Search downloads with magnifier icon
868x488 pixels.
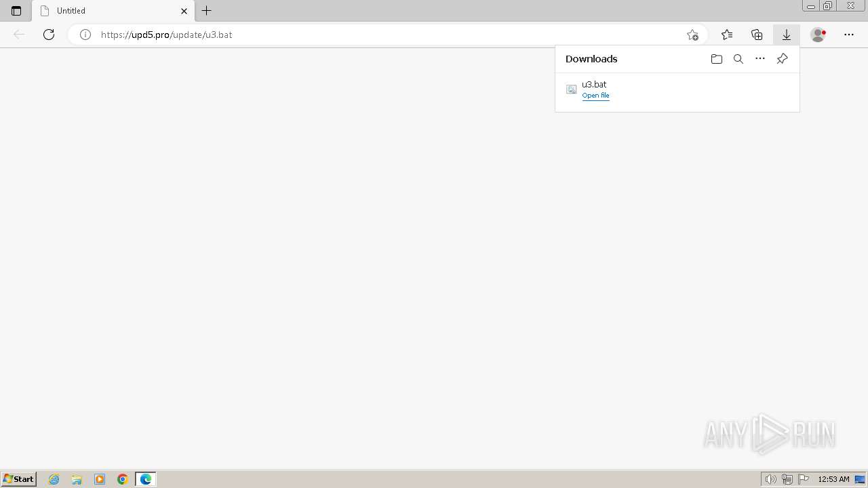(x=738, y=59)
